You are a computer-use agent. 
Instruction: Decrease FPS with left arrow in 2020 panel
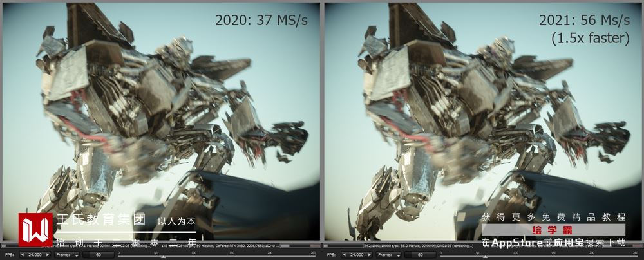pos(23,255)
